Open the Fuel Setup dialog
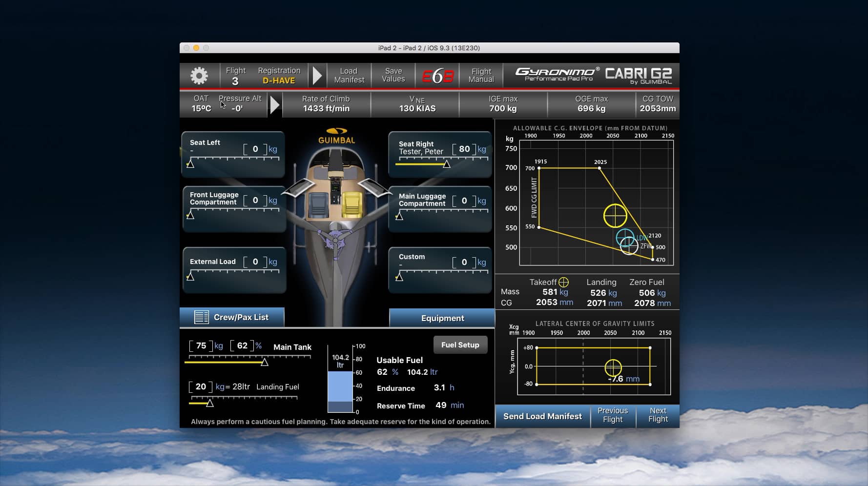This screenshot has height=486, width=868. [460, 344]
